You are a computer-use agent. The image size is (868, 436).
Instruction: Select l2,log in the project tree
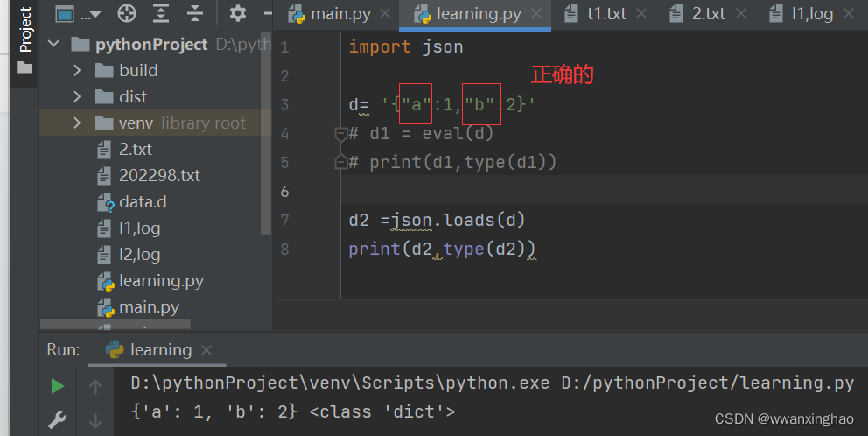tap(139, 254)
